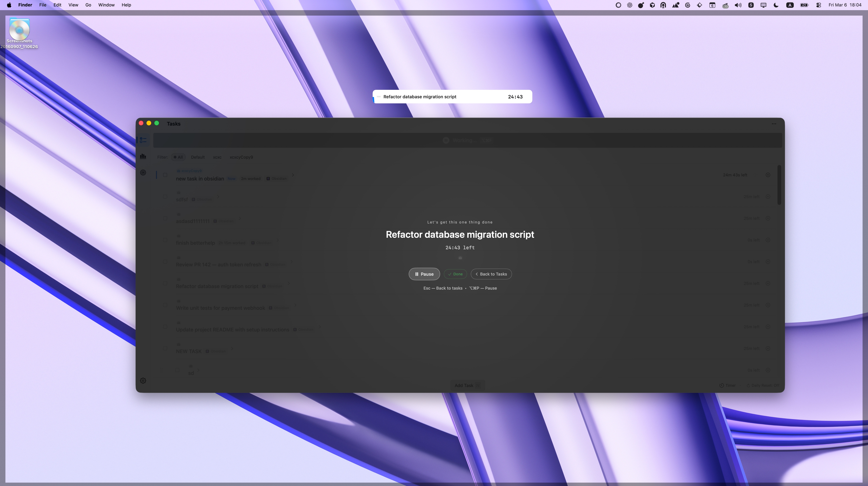This screenshot has width=868, height=486.
Task: Open the tasks list sidebar icon
Action: point(143,140)
